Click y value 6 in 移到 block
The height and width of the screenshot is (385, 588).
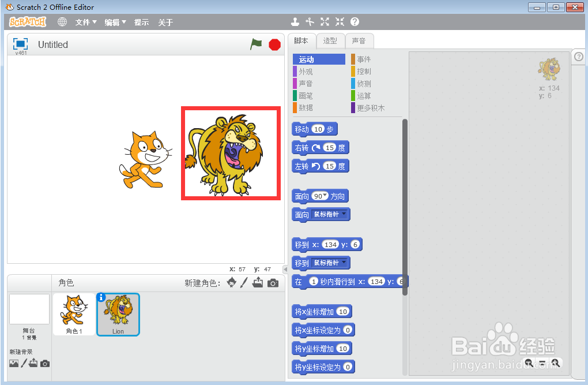pyautogui.click(x=355, y=245)
